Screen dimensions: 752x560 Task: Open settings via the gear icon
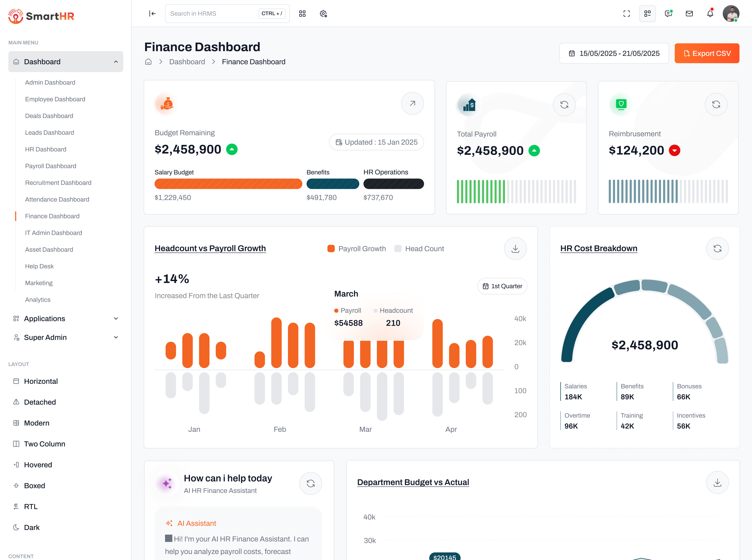point(323,14)
